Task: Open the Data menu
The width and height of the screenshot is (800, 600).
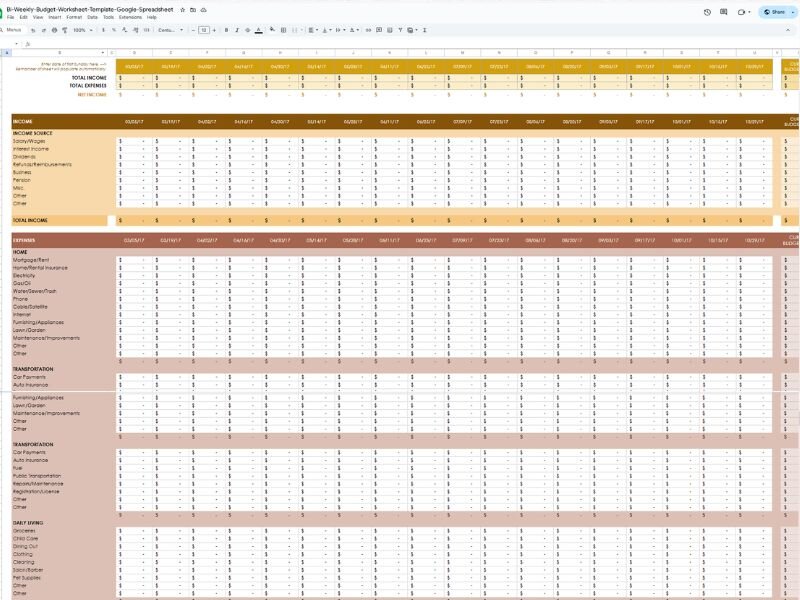Action: [x=92, y=17]
